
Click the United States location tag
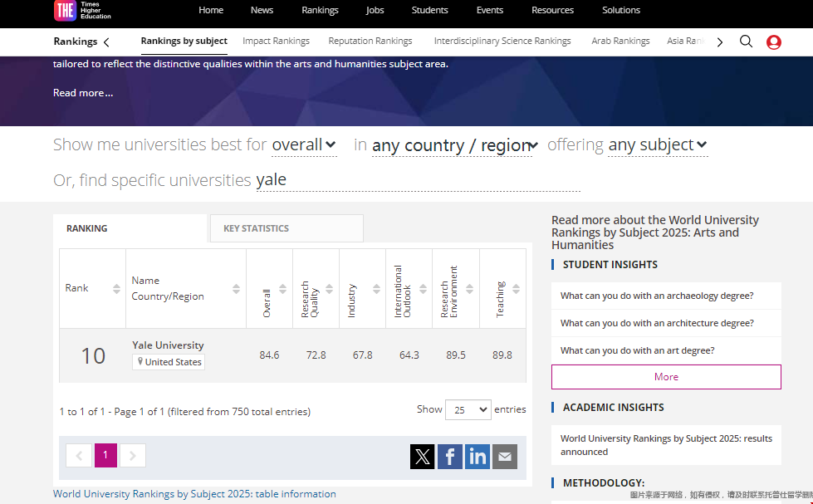click(x=169, y=362)
